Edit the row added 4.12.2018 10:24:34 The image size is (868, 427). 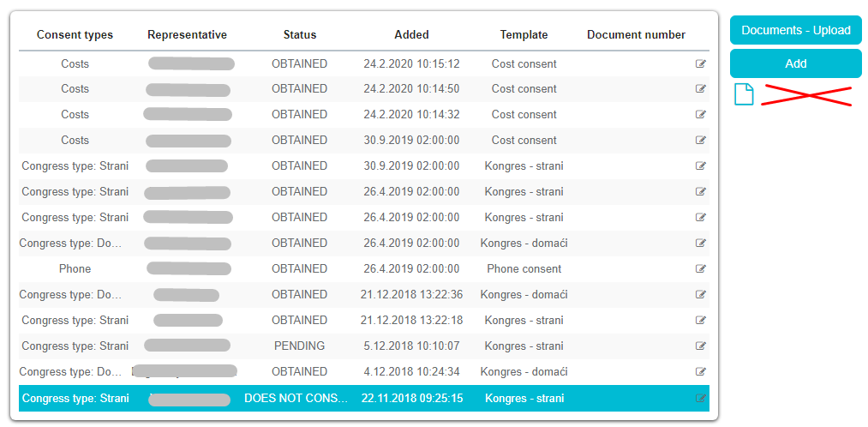pyautogui.click(x=701, y=372)
